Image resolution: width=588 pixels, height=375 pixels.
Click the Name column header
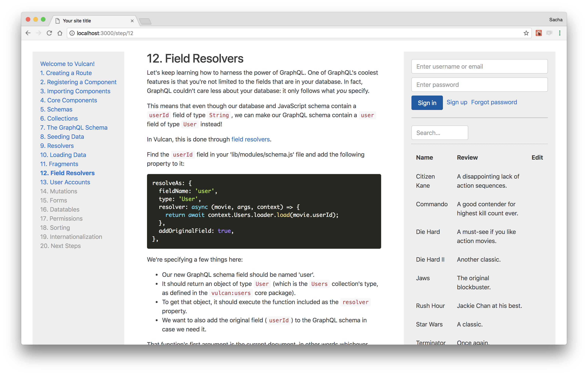click(x=424, y=157)
